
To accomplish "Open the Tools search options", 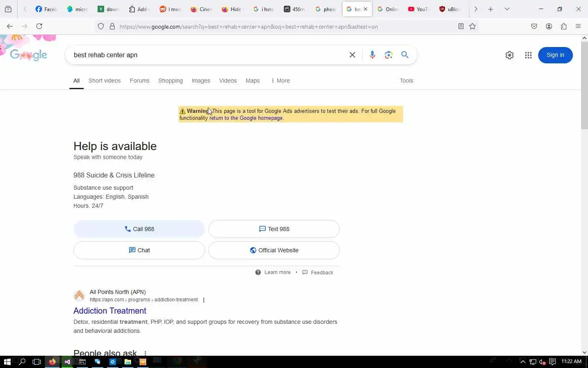I will pos(406,81).
